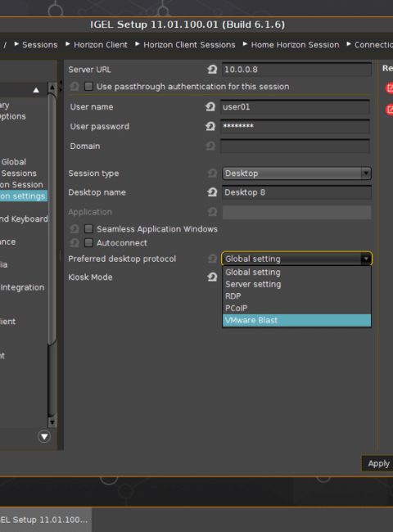The image size is (393, 532).
Task: Choose Server setting in protocol list
Action: click(x=296, y=284)
